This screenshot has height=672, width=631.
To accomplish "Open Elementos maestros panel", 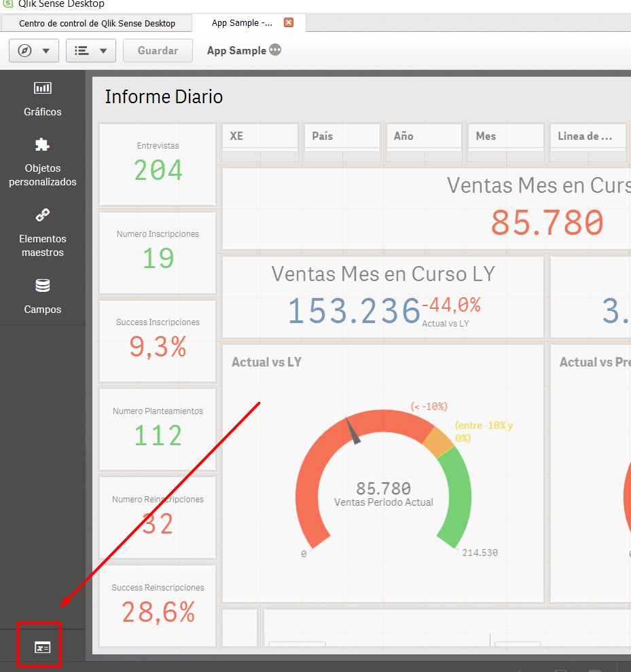I will (43, 233).
